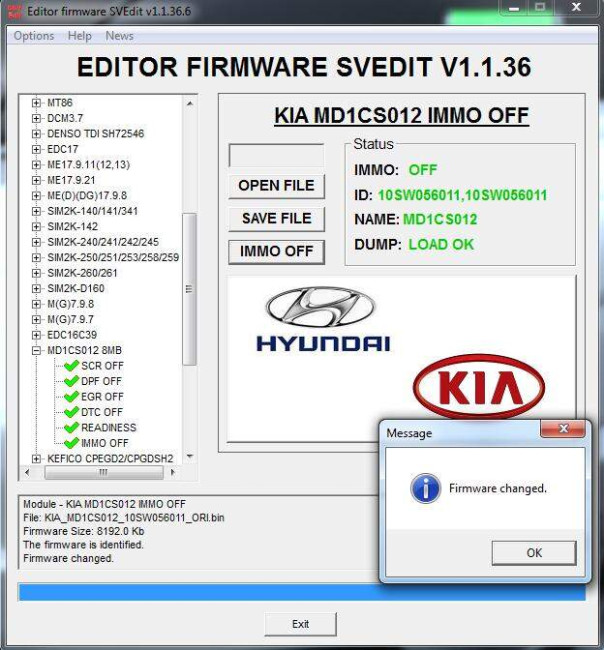This screenshot has height=650, width=604.
Task: Click the blue info icon in Message dialog
Action: pos(425,488)
